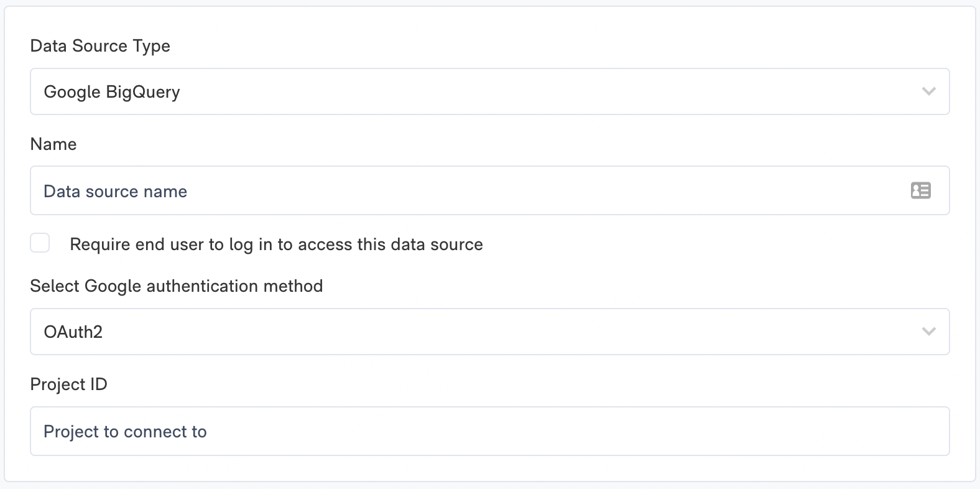
Task: Click empty space right of the checkbox label
Action: [715, 244]
